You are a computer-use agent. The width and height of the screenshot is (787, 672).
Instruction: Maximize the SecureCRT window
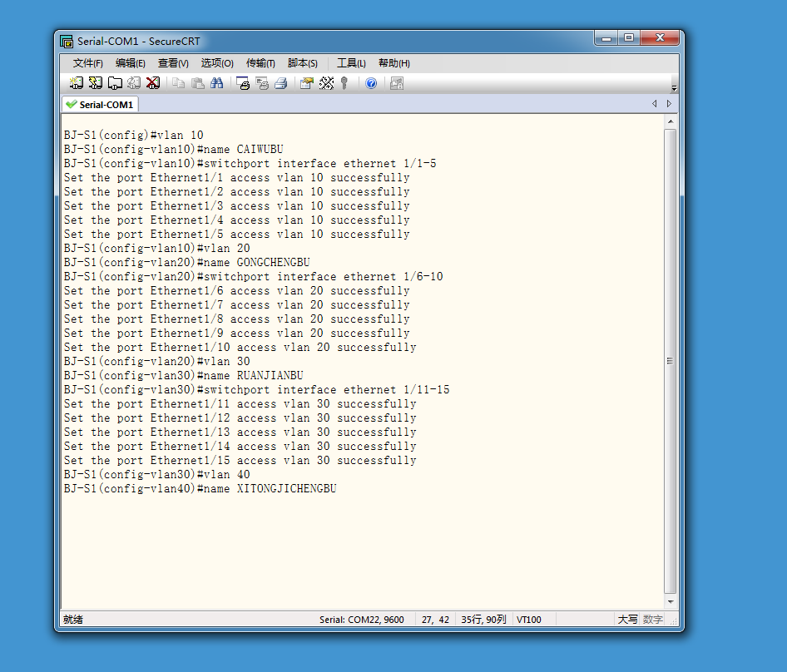coord(629,38)
